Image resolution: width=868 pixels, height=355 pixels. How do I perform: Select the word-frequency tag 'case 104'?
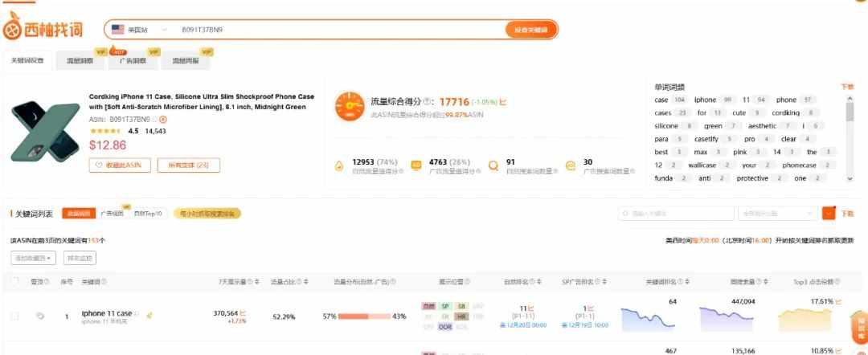coord(669,100)
